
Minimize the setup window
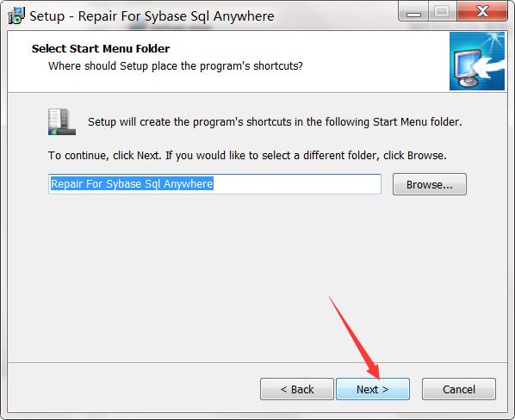[413, 12]
